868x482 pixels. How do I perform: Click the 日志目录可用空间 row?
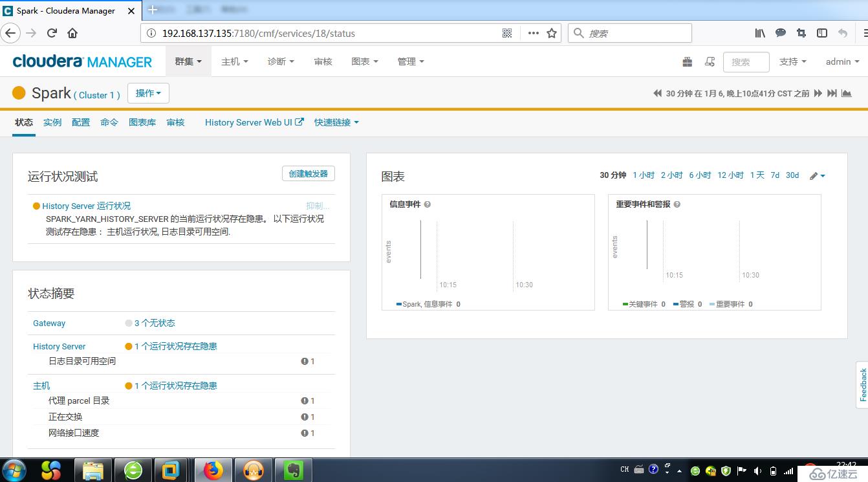(x=182, y=362)
